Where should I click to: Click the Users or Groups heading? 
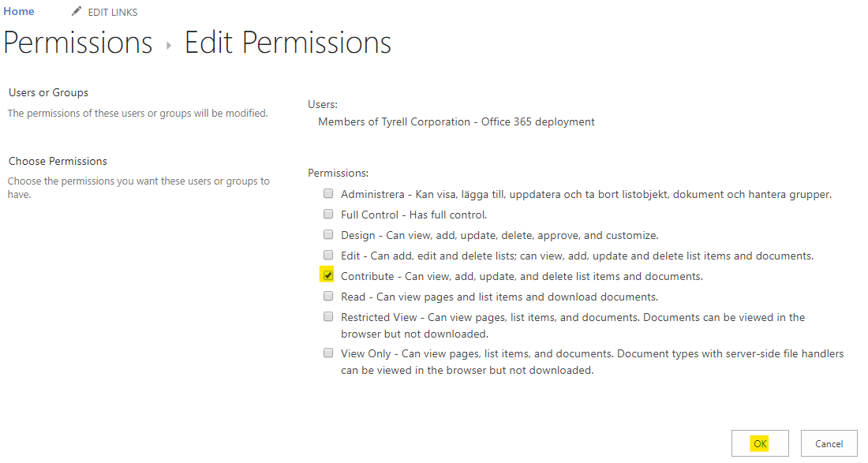47,92
